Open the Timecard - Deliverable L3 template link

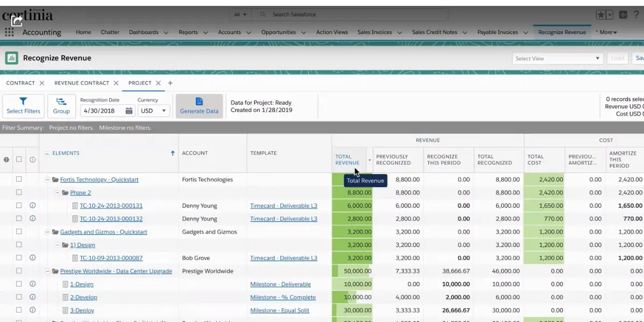coord(284,206)
